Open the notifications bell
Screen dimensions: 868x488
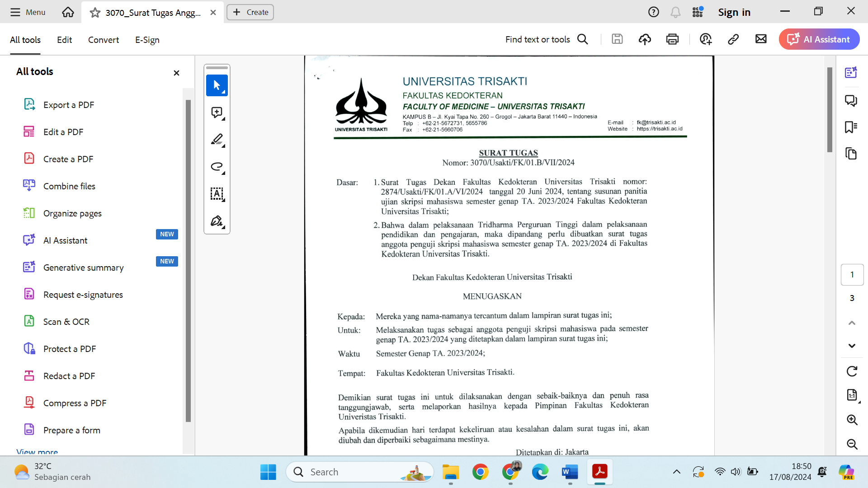675,12
